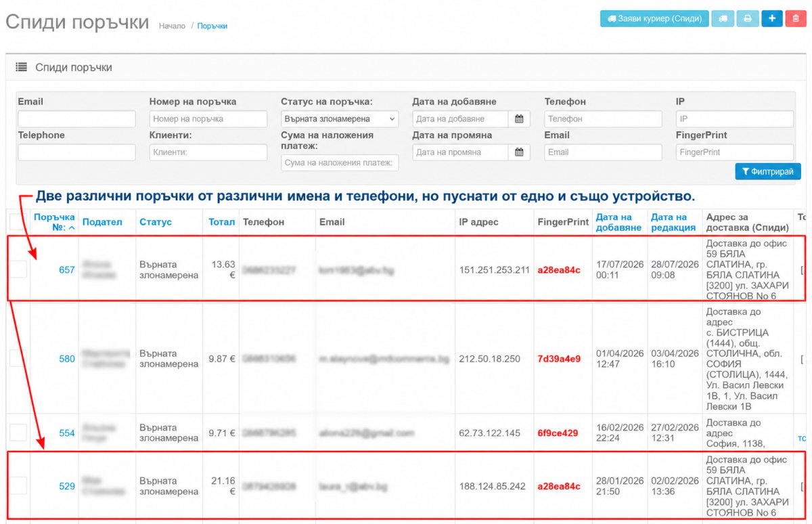
Task: Focus the IP filter field
Action: 735,119
